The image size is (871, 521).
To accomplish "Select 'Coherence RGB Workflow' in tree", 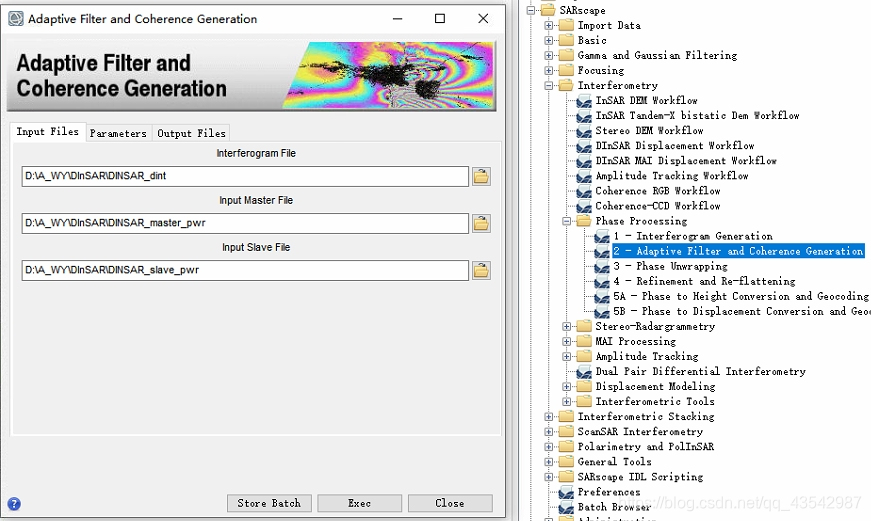I will (x=658, y=191).
